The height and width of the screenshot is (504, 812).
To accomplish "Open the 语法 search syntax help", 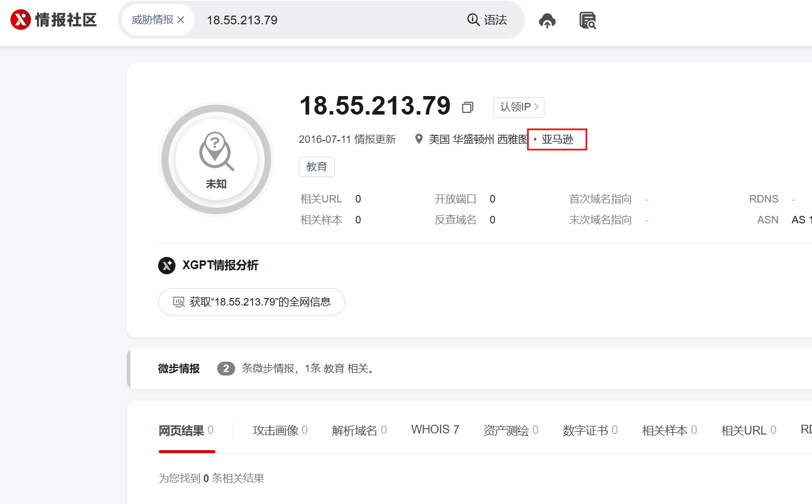I will point(487,20).
